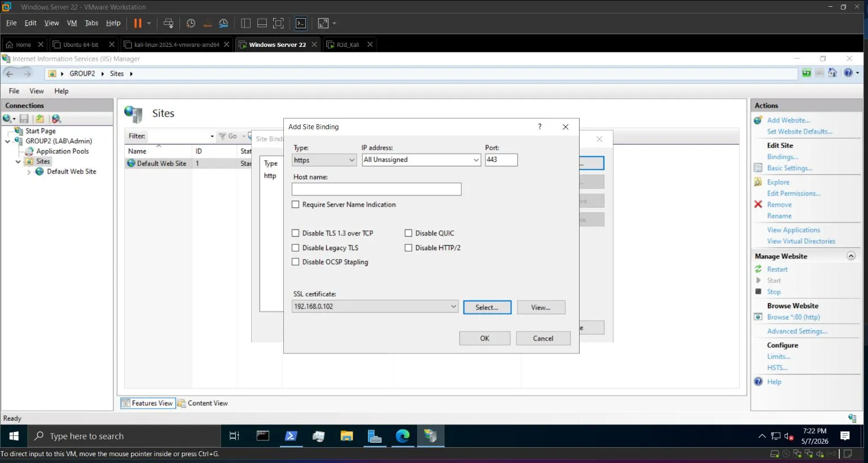This screenshot has width=868, height=463.
Task: Click the taskbar search box
Action: [x=124, y=436]
